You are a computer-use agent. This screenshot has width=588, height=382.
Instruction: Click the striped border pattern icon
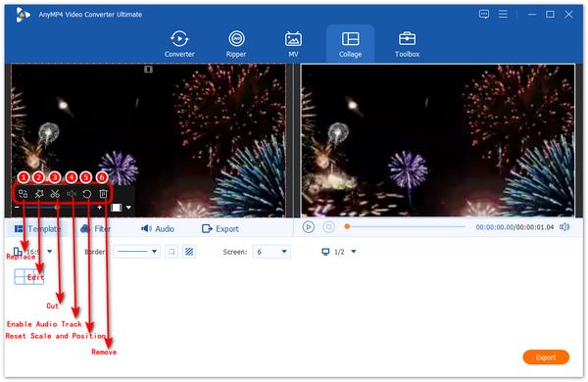pyautogui.click(x=189, y=252)
